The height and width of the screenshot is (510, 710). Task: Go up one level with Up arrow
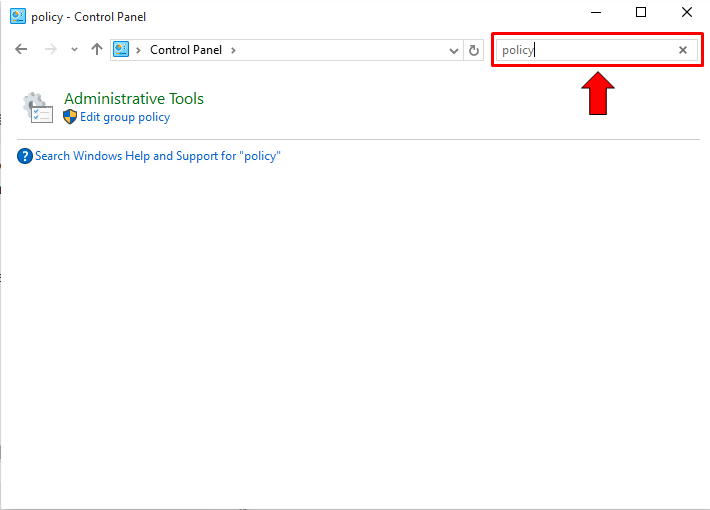(97, 49)
